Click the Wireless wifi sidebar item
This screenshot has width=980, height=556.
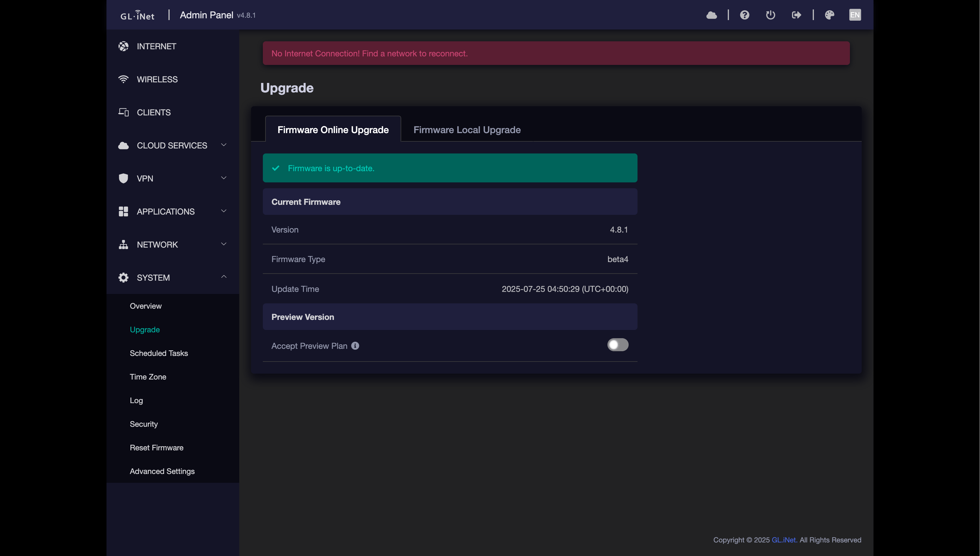coord(157,79)
